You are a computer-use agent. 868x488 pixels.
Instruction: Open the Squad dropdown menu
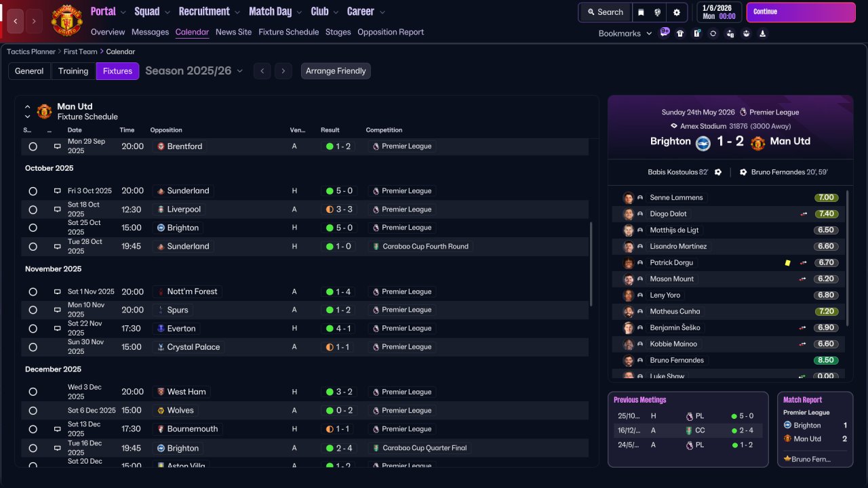pos(153,12)
